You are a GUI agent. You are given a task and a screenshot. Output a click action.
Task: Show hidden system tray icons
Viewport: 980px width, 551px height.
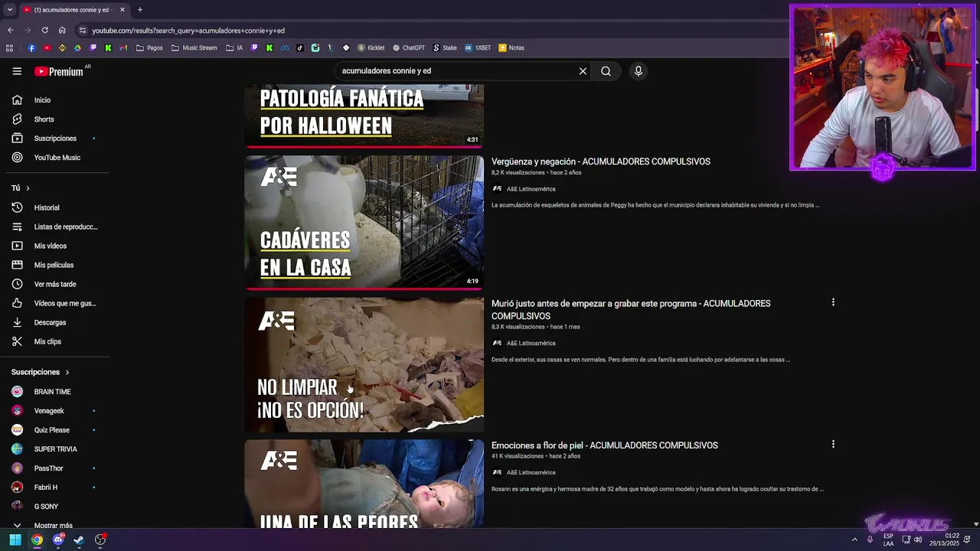click(854, 540)
